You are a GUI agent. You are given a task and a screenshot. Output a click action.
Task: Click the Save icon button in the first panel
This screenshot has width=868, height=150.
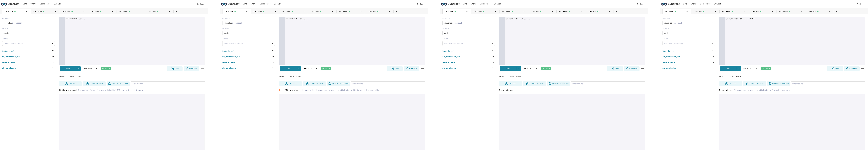(x=175, y=68)
